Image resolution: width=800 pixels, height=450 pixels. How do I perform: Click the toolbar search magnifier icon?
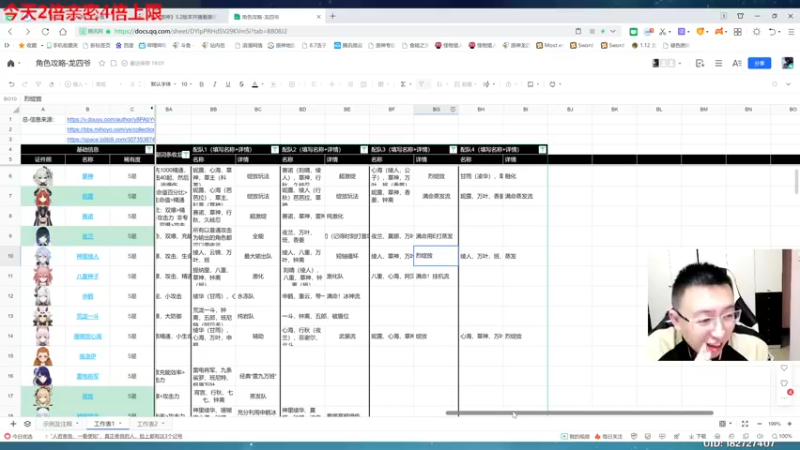click(x=774, y=84)
